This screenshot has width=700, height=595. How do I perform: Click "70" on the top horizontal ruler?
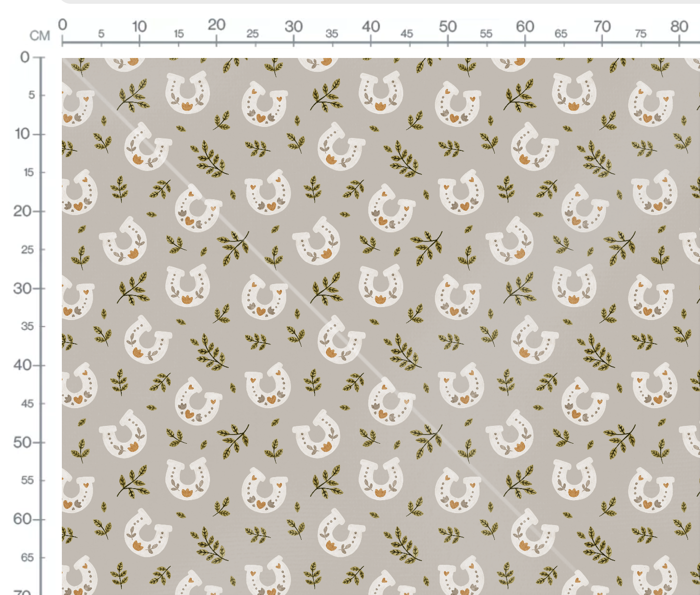tap(602, 26)
